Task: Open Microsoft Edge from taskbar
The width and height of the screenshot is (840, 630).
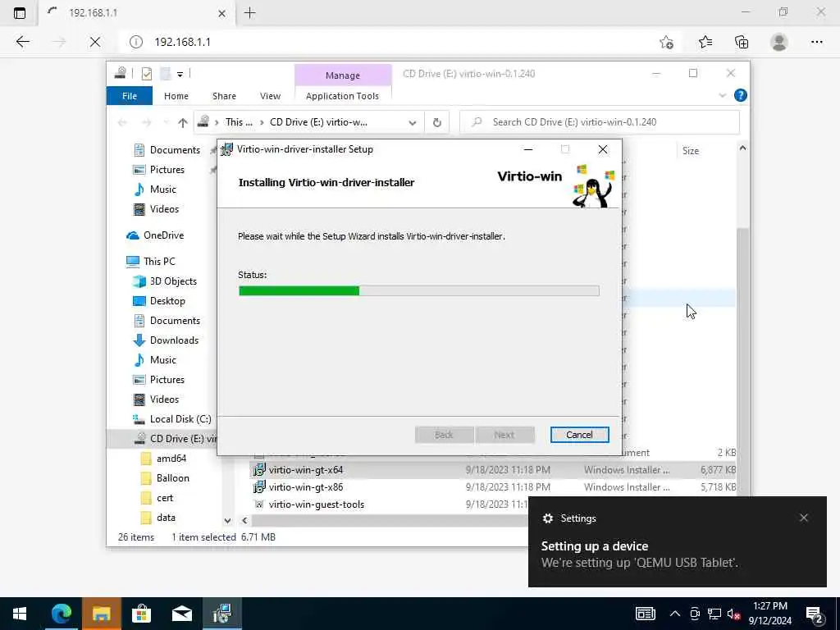Action: 61,614
